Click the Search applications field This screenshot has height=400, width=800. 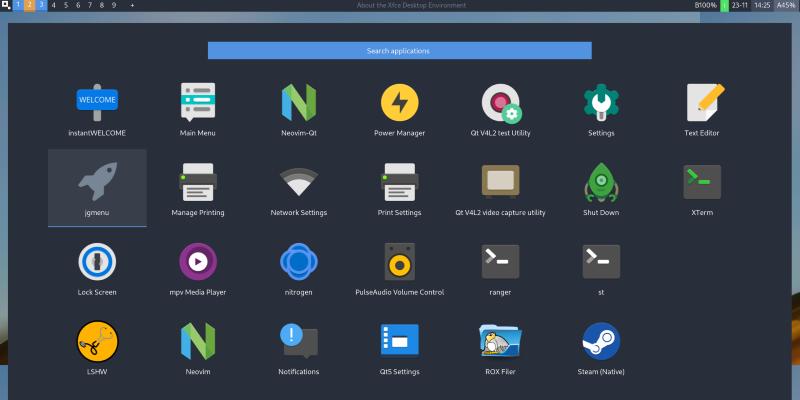[x=399, y=50]
